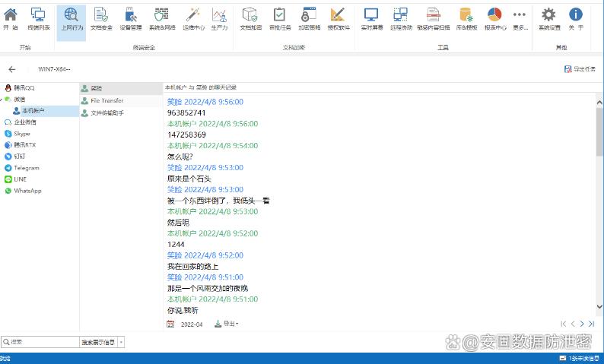Go to the next page of chat records
This screenshot has height=364, width=604.
pyautogui.click(x=581, y=324)
